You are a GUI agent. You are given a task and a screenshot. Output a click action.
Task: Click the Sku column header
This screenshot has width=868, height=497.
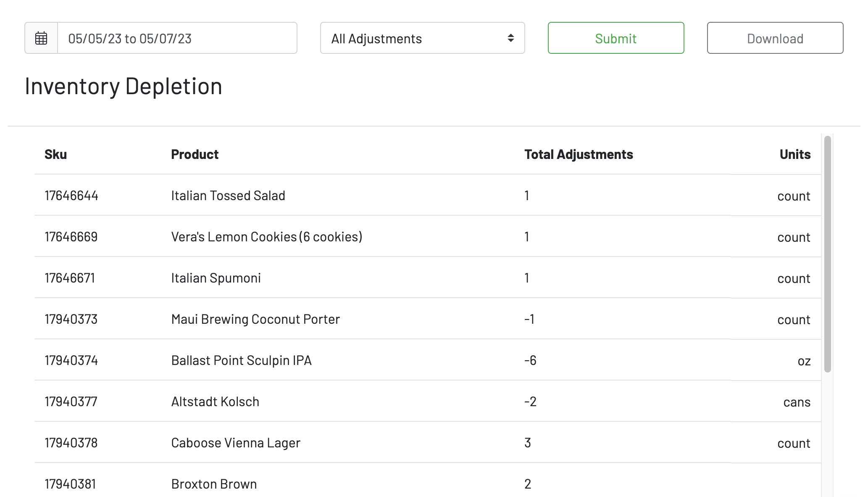[x=56, y=154]
